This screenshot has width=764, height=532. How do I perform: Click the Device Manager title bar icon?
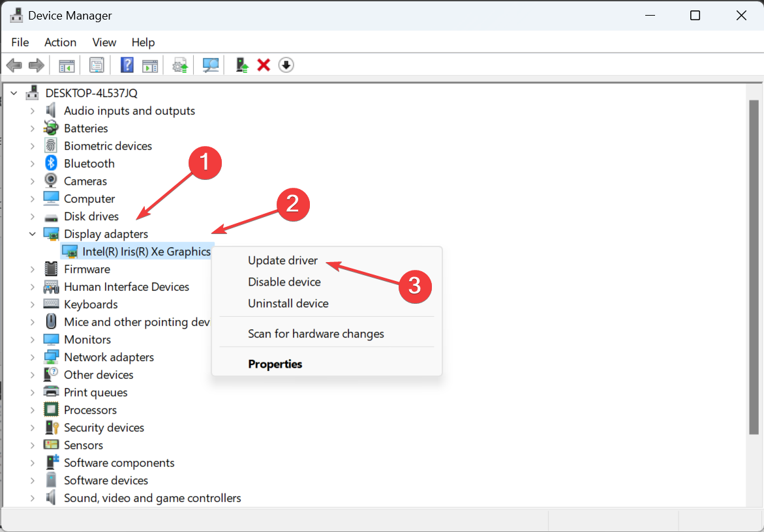click(16, 16)
